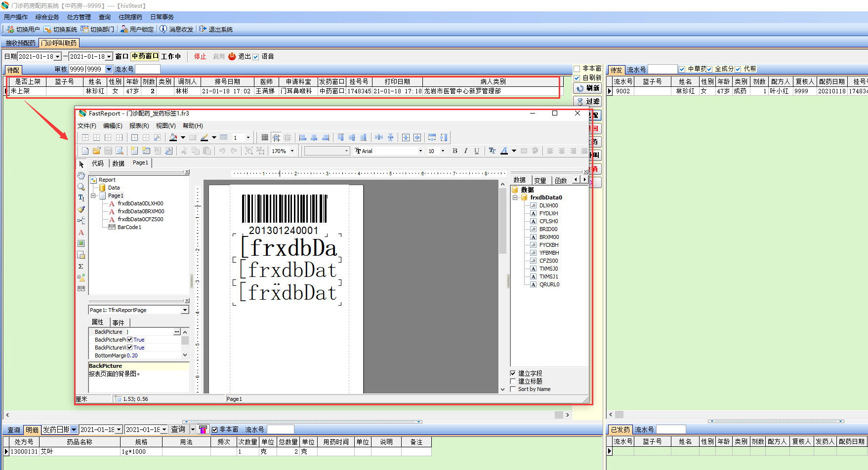Viewport: 868px width, 470px height.
Task: Click the 刷新 button
Action: point(588,88)
